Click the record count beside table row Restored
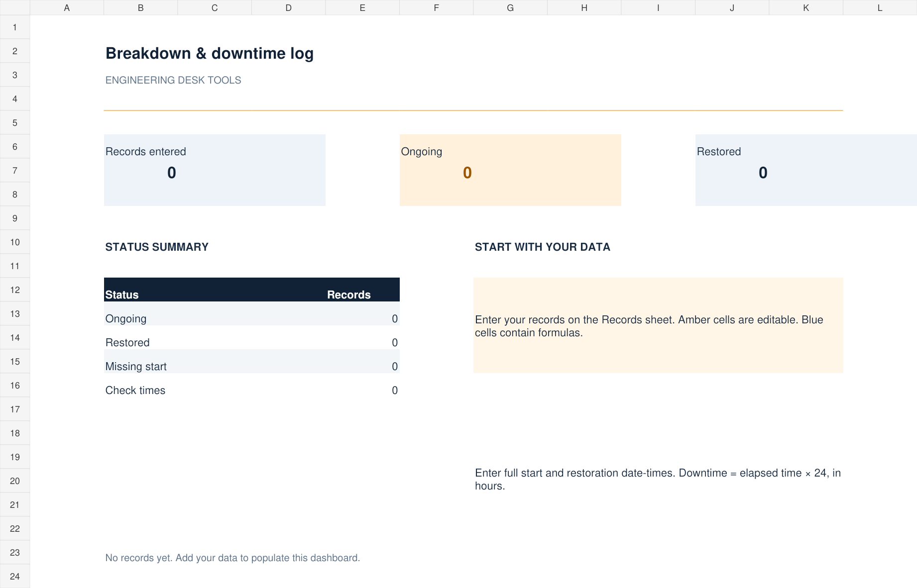The width and height of the screenshot is (917, 588). tap(395, 343)
